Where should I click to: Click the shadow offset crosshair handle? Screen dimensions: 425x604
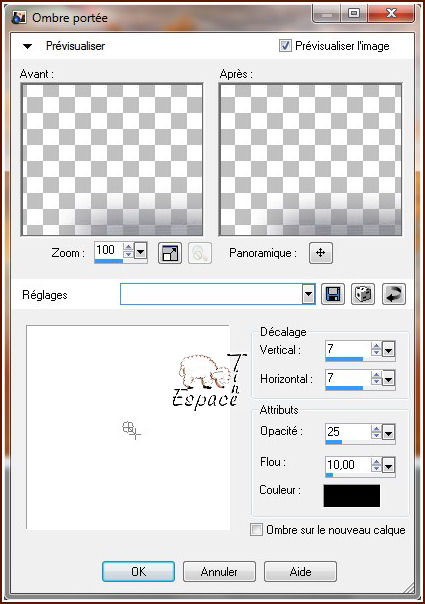click(x=131, y=430)
